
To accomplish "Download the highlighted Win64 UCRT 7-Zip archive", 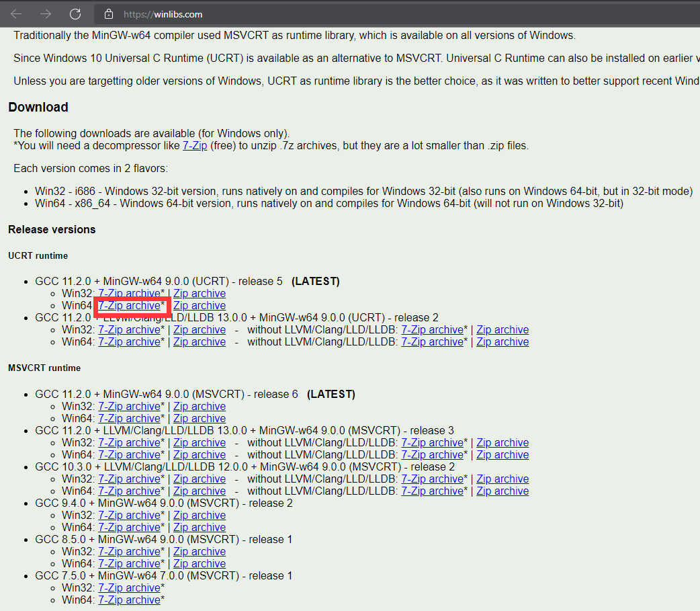I will coord(129,305).
